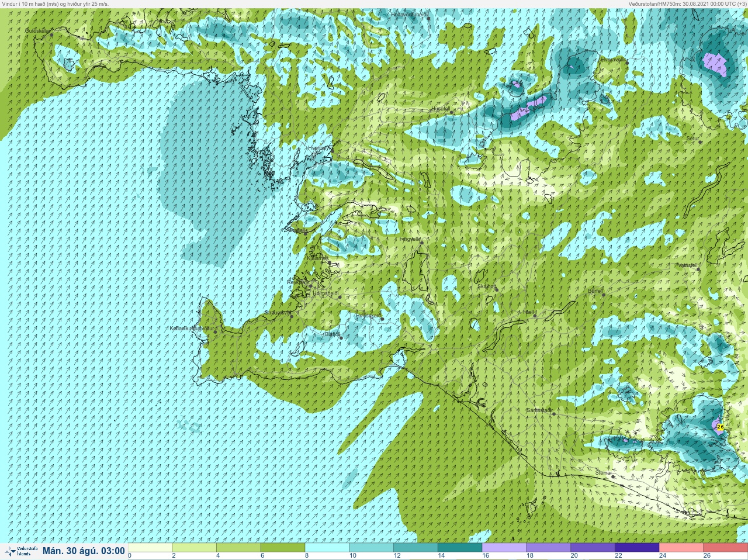748x560 pixels.
Task: Select the 20–22 m/s violet legend swatch
Action: [x=593, y=548]
